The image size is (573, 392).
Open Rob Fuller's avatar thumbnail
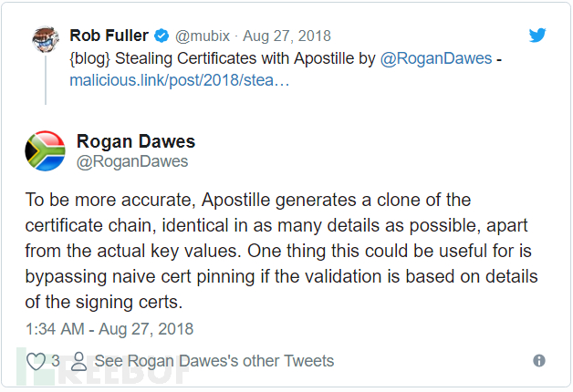point(46,39)
